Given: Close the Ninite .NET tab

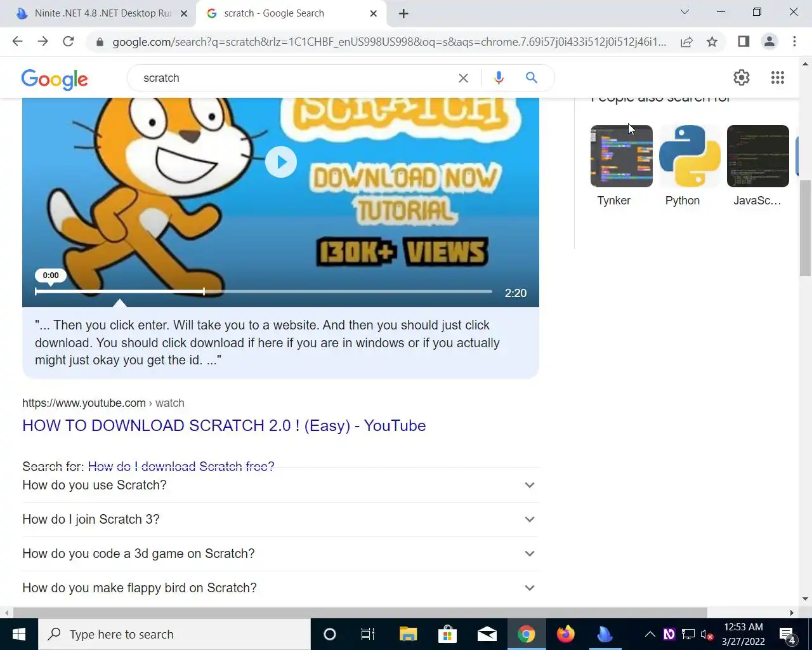Looking at the screenshot, I should point(184,13).
